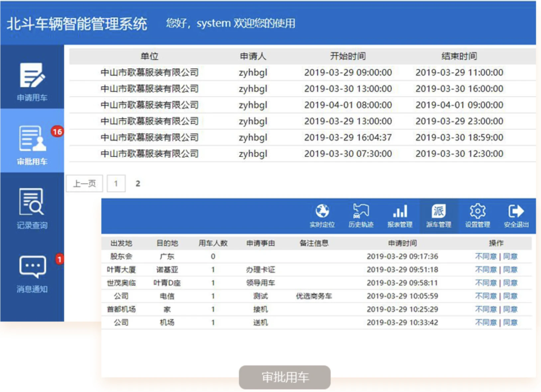The width and height of the screenshot is (541, 392).
Task: Reject the 公司 to 机场 request
Action: coord(486,322)
